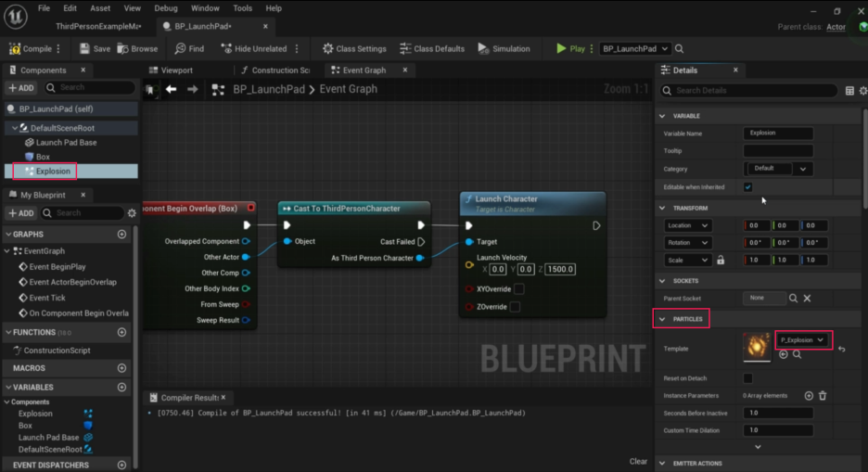Expand Emitter Actions section
The width and height of the screenshot is (868, 472).
tap(663, 464)
